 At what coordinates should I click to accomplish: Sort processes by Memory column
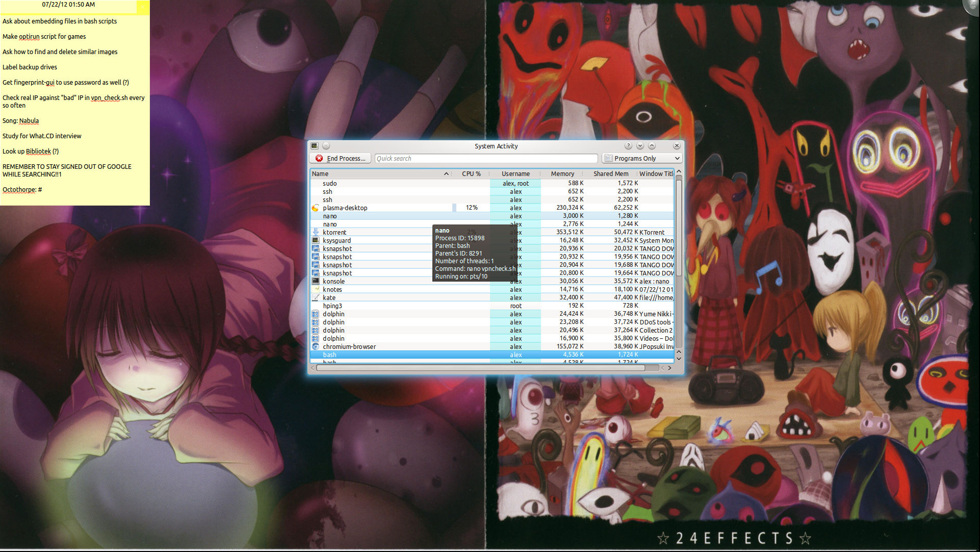point(562,174)
